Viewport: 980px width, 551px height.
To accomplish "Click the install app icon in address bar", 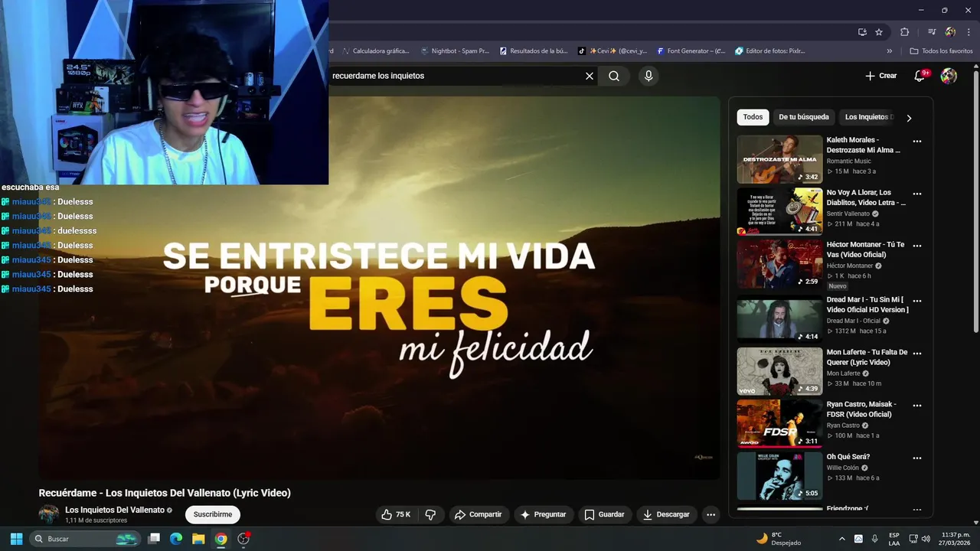I will click(862, 32).
